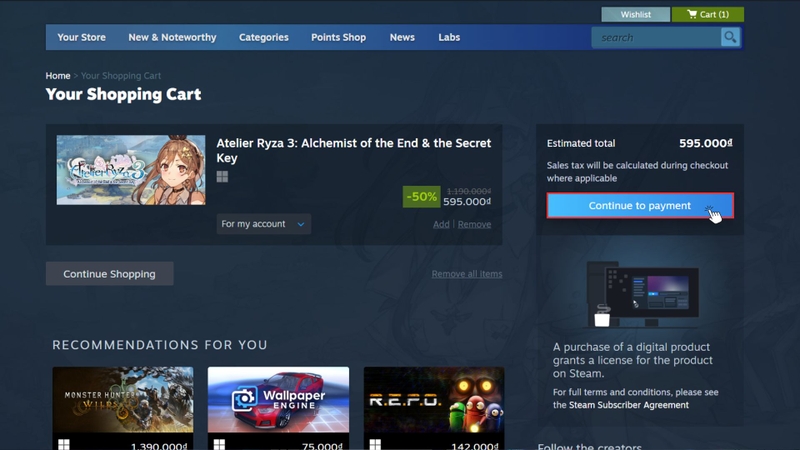Open the R.E.P.O. recommendation
Viewport: 800px width, 450px height.
click(x=434, y=399)
